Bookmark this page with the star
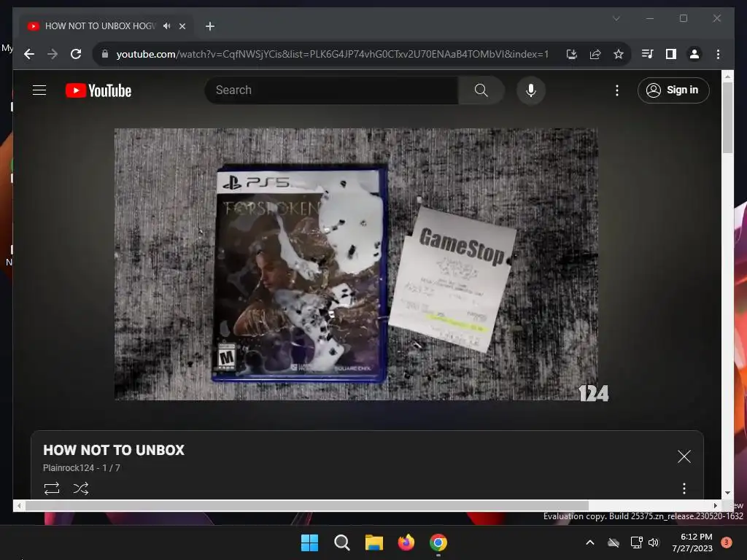Viewport: 747px width, 560px height. tap(619, 54)
